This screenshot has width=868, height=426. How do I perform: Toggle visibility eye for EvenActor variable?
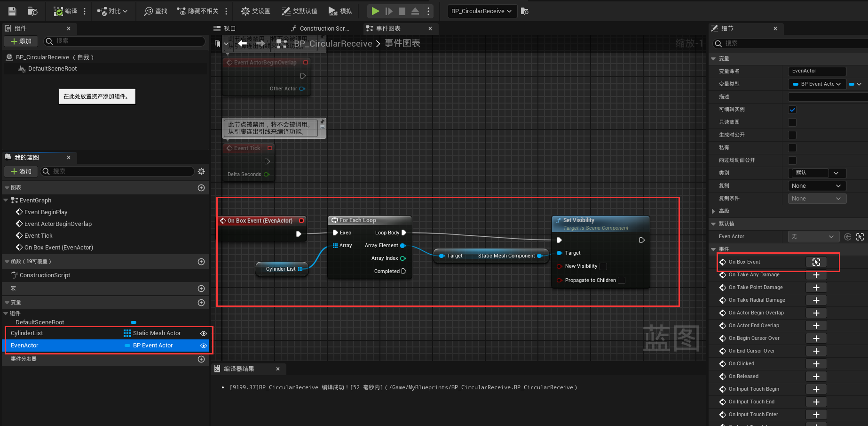[x=204, y=346]
